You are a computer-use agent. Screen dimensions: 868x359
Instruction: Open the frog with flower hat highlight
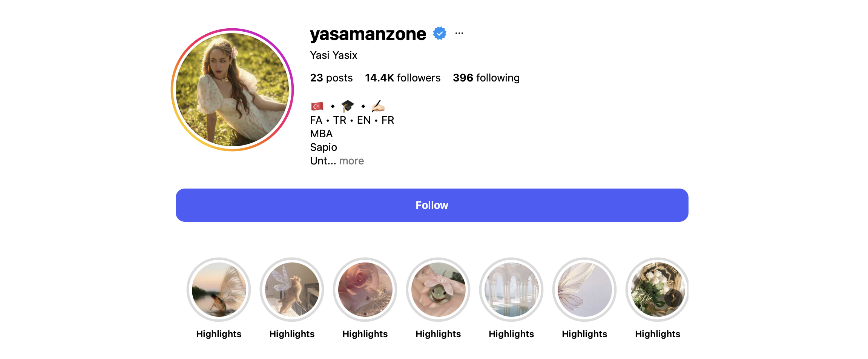coord(438,290)
